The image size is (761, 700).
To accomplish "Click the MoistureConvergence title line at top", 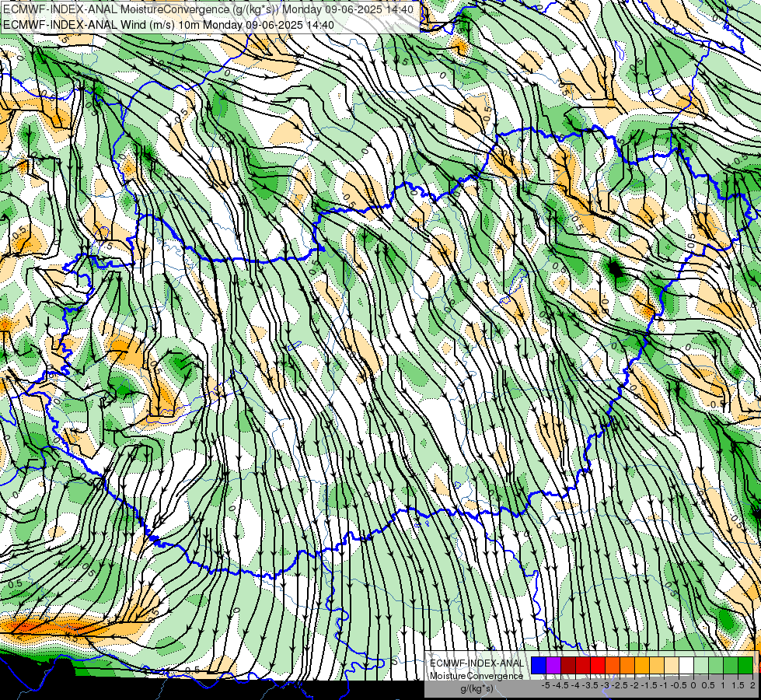I will click(208, 9).
